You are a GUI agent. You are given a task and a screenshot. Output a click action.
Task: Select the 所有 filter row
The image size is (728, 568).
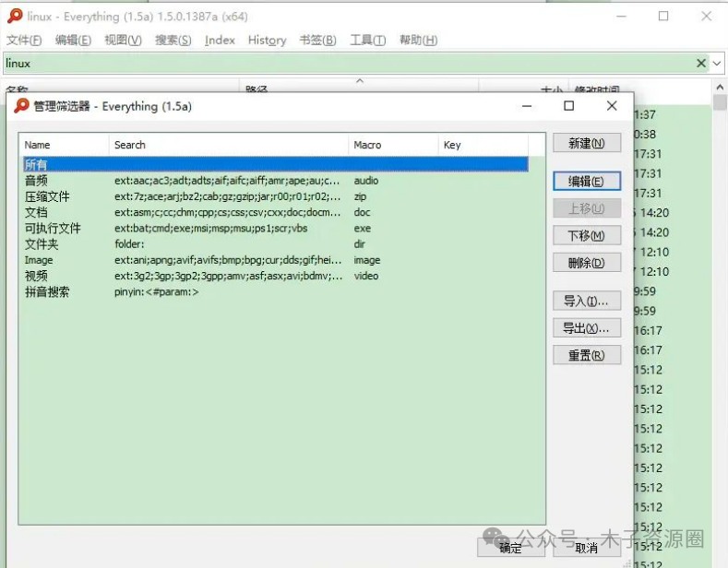[x=276, y=164]
